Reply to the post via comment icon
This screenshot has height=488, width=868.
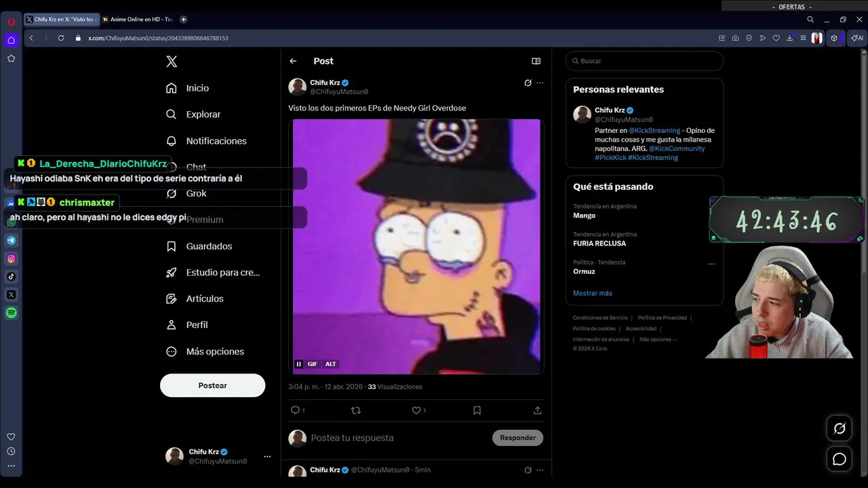pos(295,410)
